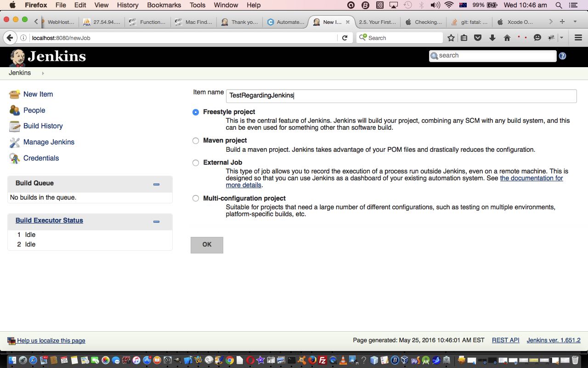Open the Apple menu

coord(12,5)
